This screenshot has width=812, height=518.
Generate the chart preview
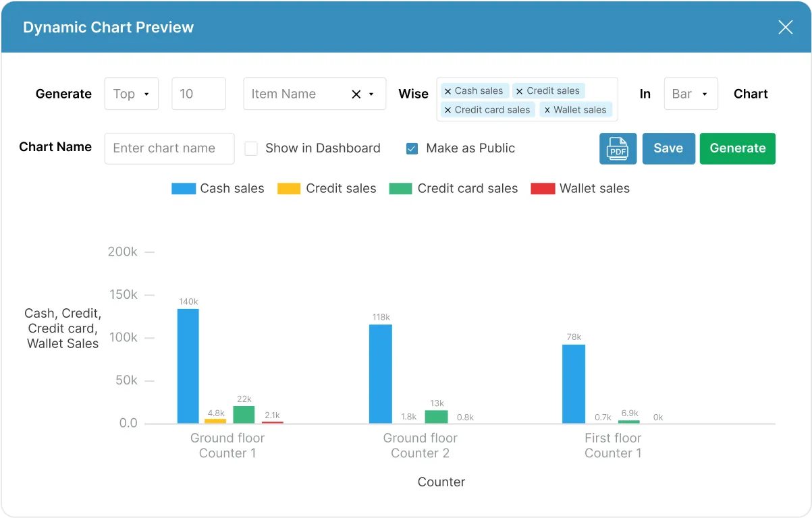tap(737, 148)
